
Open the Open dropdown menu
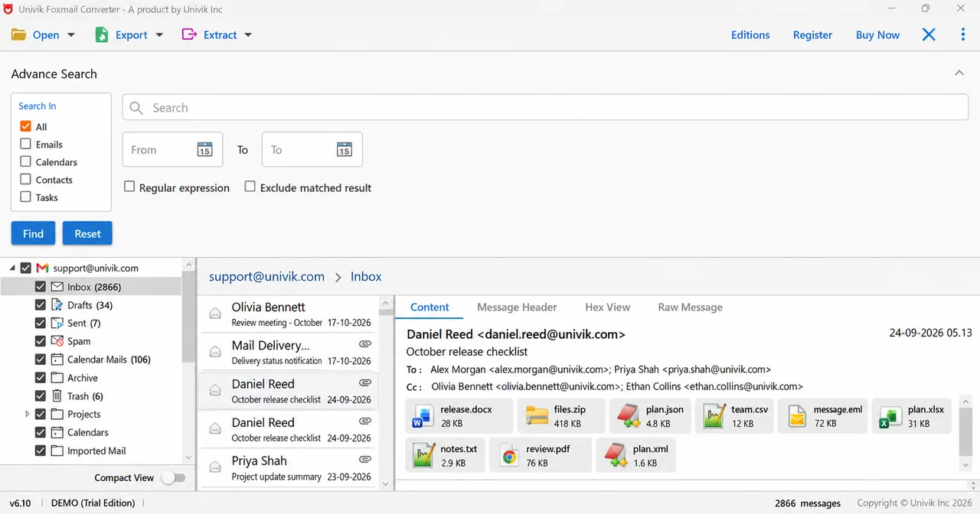(x=71, y=35)
